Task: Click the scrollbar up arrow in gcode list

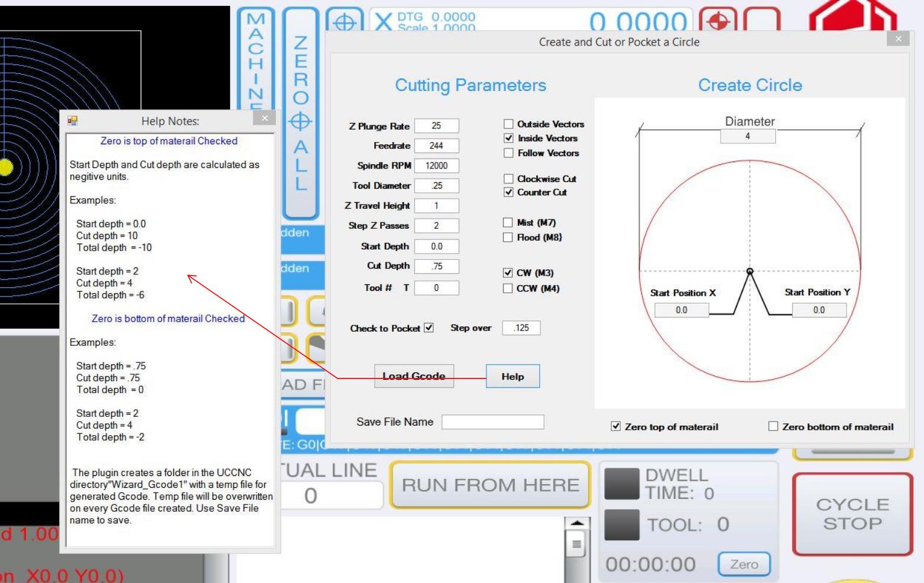Action: 577,523
